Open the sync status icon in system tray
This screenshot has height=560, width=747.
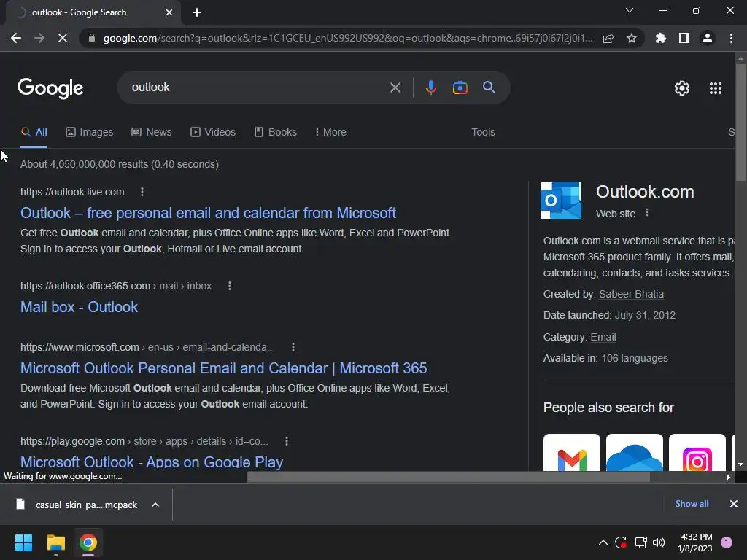click(621, 542)
